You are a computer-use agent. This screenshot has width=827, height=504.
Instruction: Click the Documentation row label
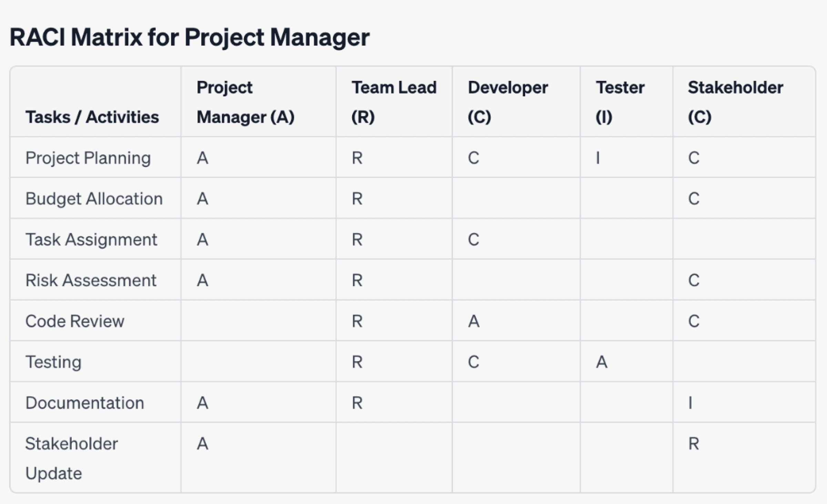pyautogui.click(x=84, y=403)
